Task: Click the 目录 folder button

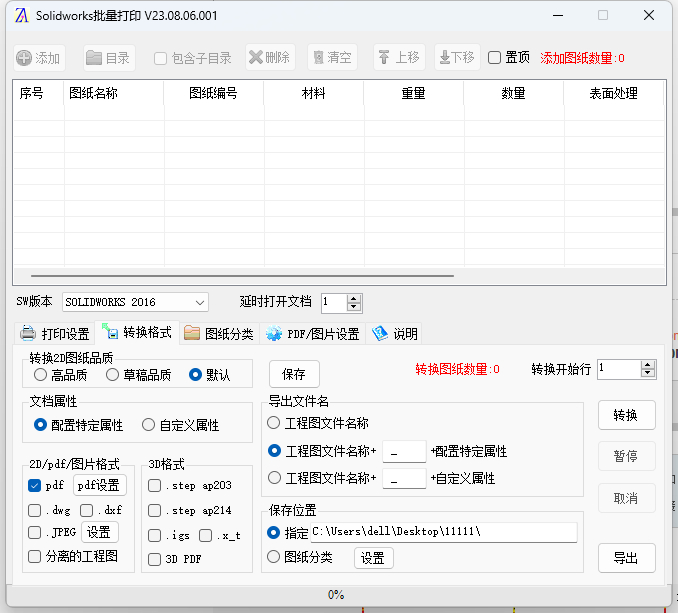Action: tap(109, 57)
